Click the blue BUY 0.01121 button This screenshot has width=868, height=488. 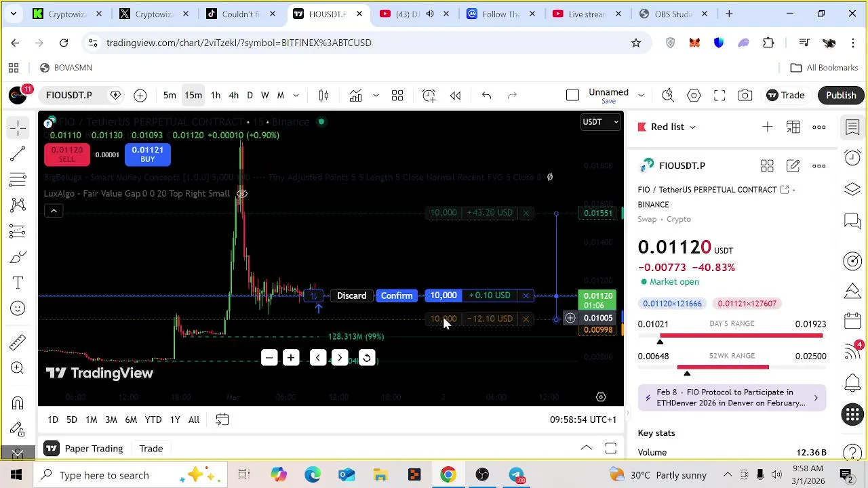(147, 155)
